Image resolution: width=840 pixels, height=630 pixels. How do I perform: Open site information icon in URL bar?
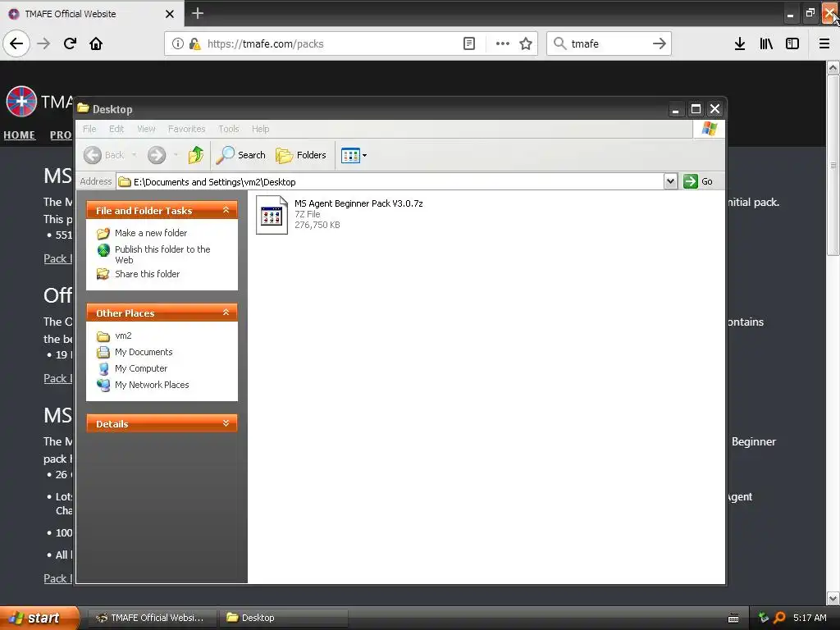(x=177, y=43)
